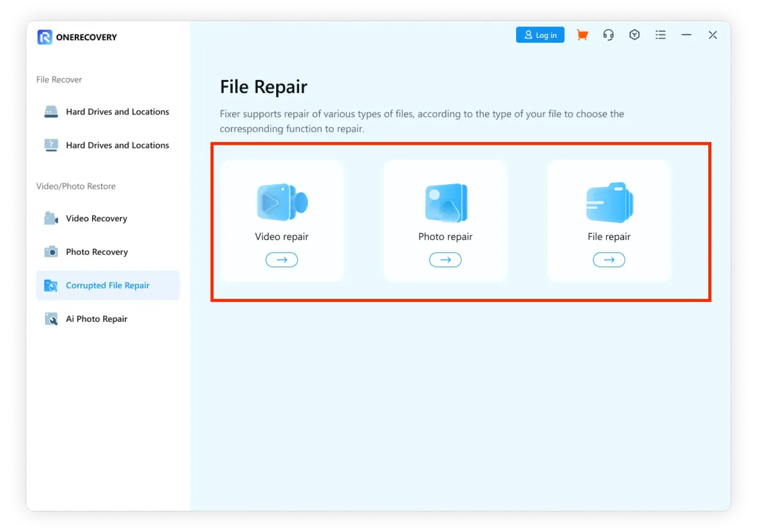The height and width of the screenshot is (532, 757).
Task: Go to Photo Recovery in the sidebar
Action: (x=97, y=252)
